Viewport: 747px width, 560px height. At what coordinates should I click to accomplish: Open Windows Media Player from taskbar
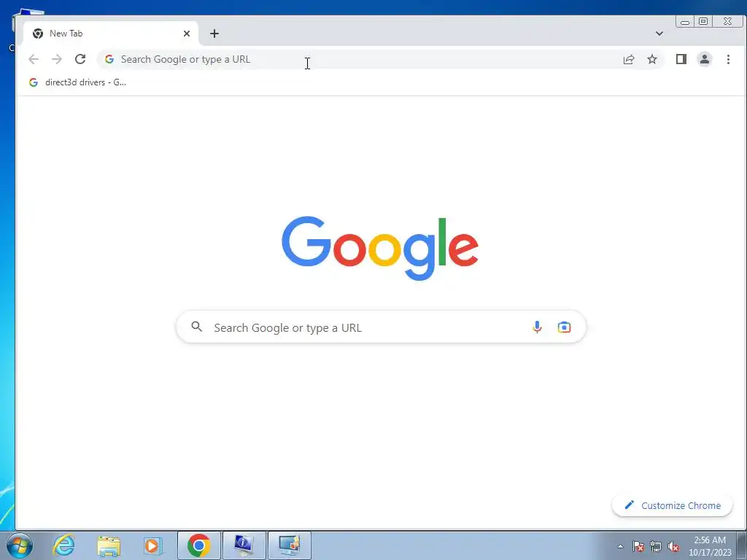[x=153, y=545]
